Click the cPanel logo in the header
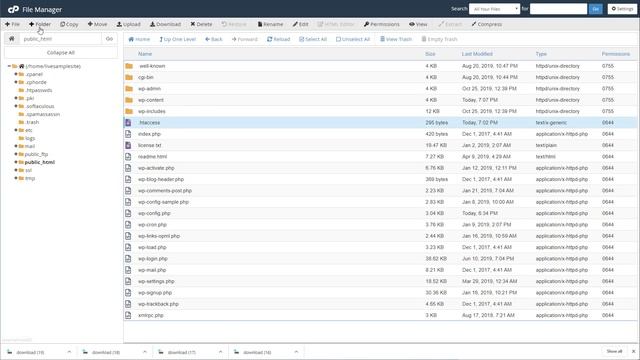 [x=13, y=9]
